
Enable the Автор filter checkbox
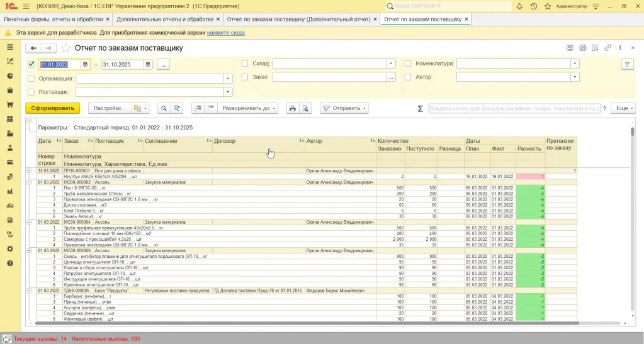[x=408, y=77]
